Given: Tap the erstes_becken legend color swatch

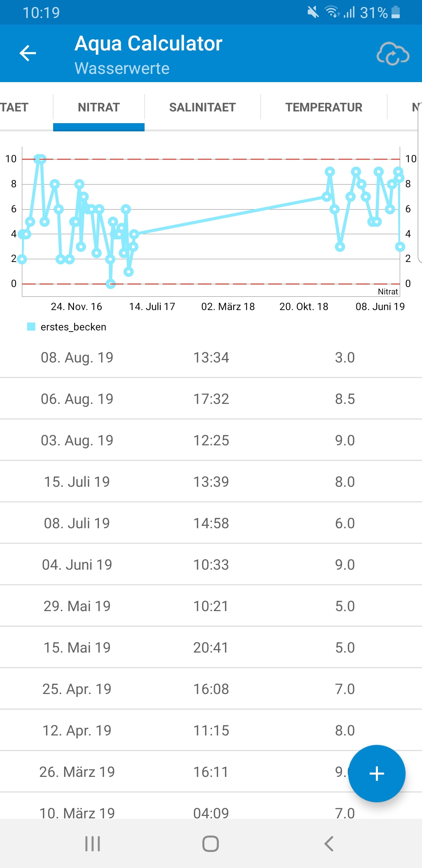Looking at the screenshot, I should (31, 326).
